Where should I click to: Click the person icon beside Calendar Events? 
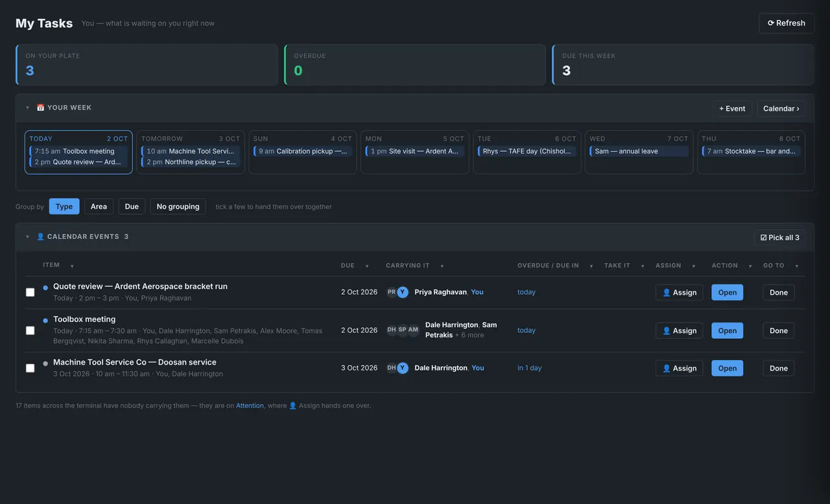tap(40, 236)
